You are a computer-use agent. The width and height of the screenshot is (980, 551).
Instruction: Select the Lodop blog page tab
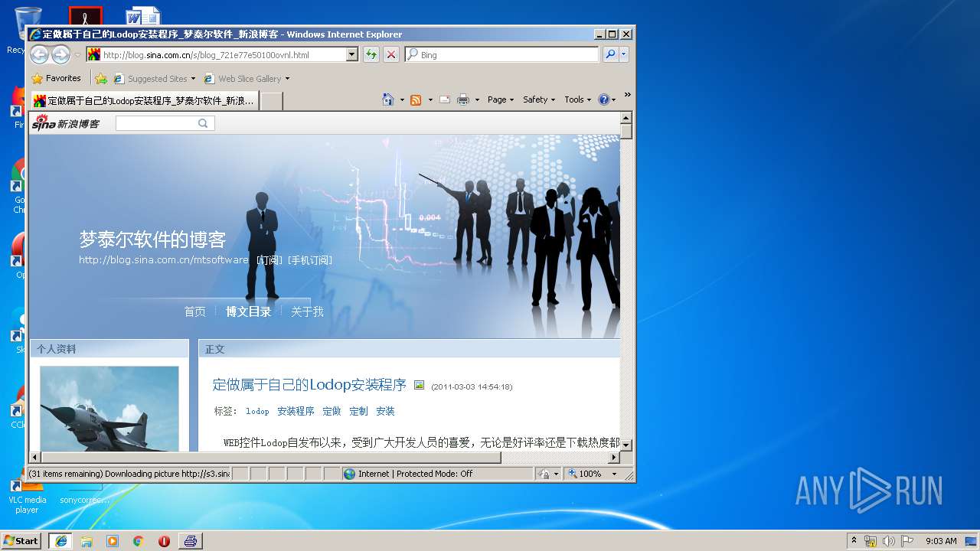click(144, 100)
